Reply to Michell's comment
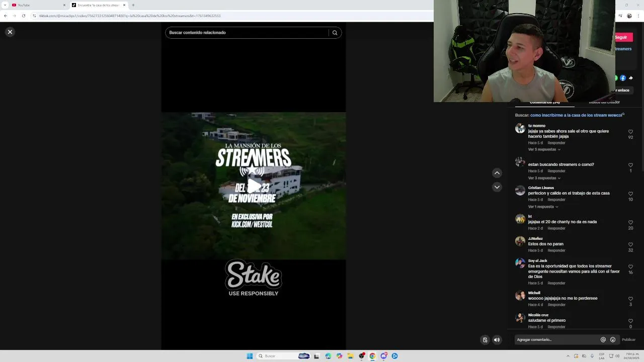 (556, 305)
